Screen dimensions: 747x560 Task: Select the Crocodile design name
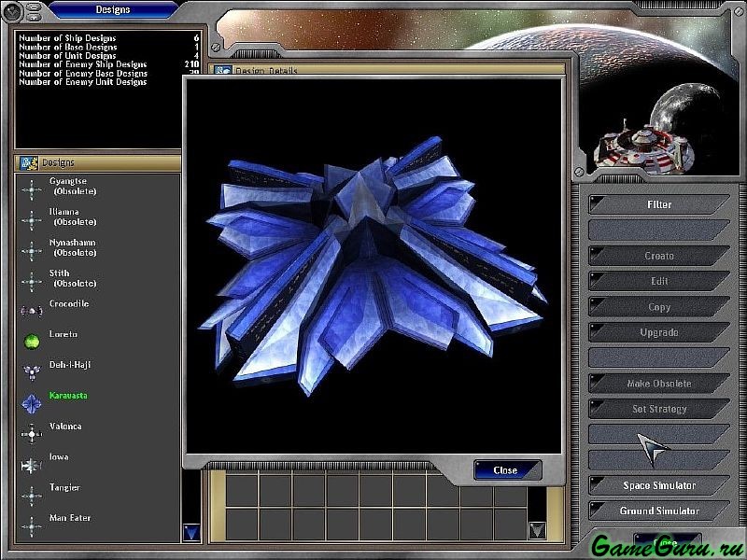pyautogui.click(x=69, y=304)
